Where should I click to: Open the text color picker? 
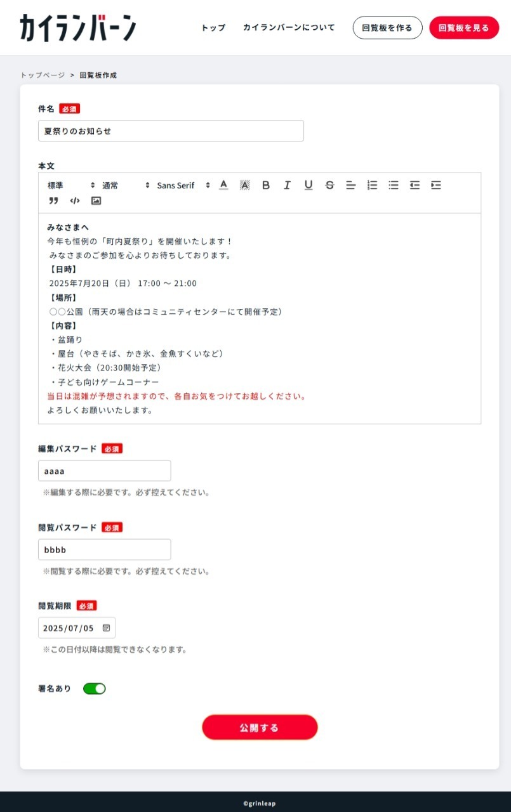click(223, 185)
